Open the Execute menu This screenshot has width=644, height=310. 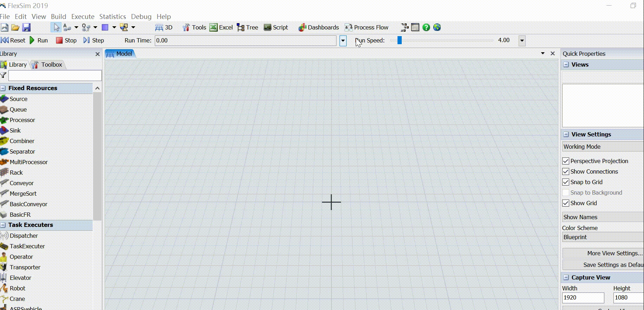[83, 16]
